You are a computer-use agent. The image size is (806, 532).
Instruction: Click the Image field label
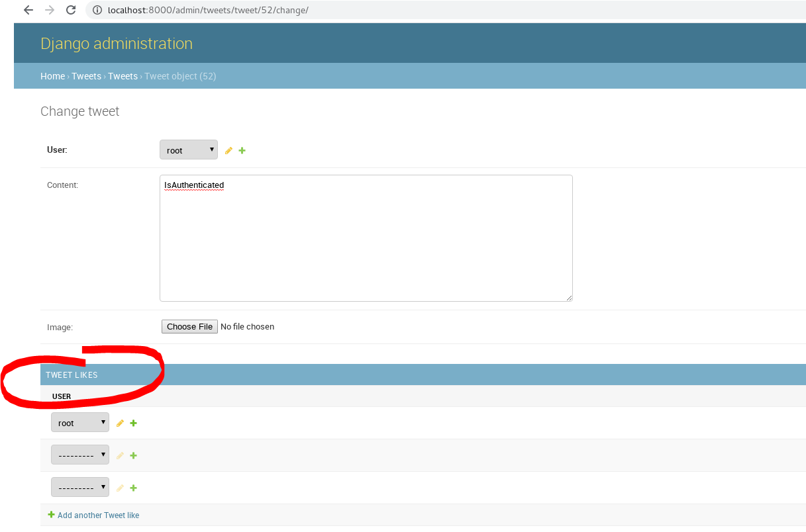(x=60, y=327)
